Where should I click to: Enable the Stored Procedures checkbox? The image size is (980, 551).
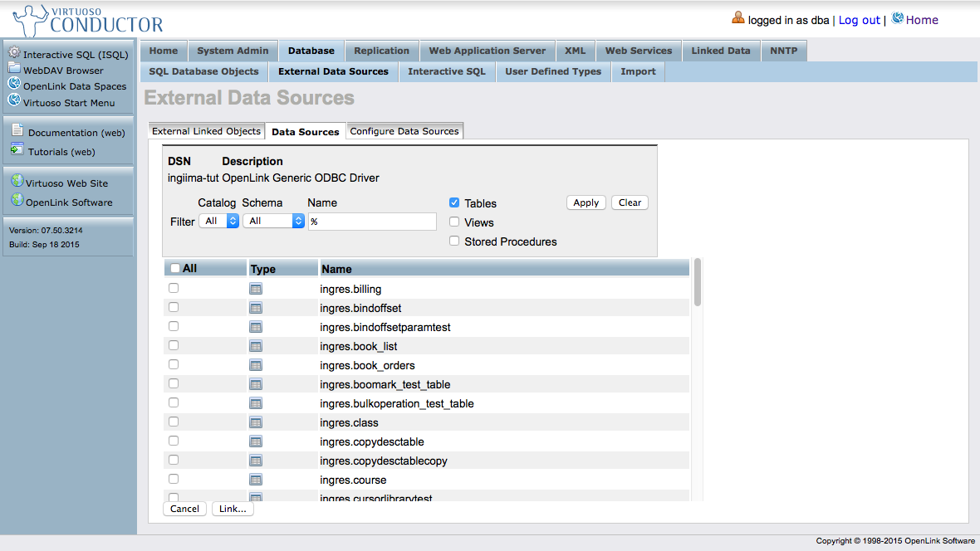pos(454,241)
